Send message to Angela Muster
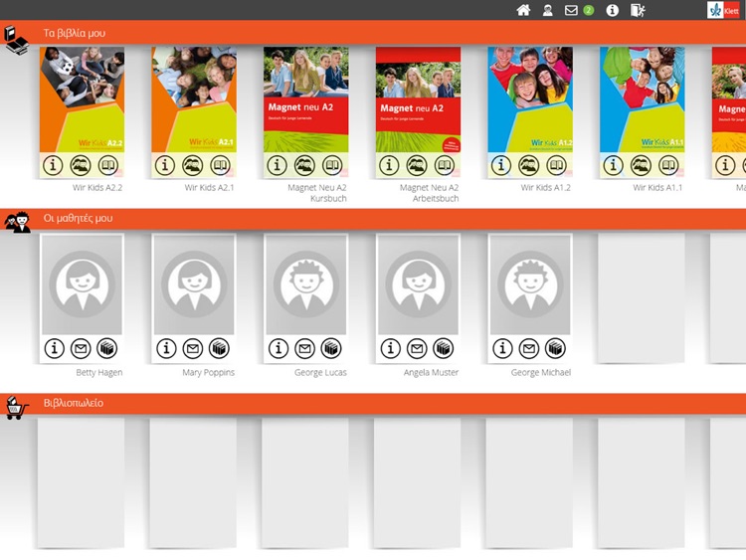Screen dimensions: 746x560 pyautogui.click(x=417, y=349)
